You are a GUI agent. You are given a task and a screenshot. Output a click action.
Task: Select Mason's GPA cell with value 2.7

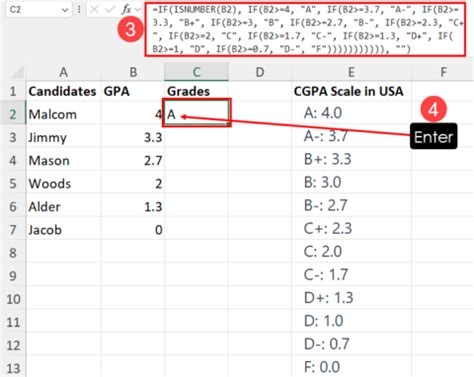pyautogui.click(x=133, y=160)
